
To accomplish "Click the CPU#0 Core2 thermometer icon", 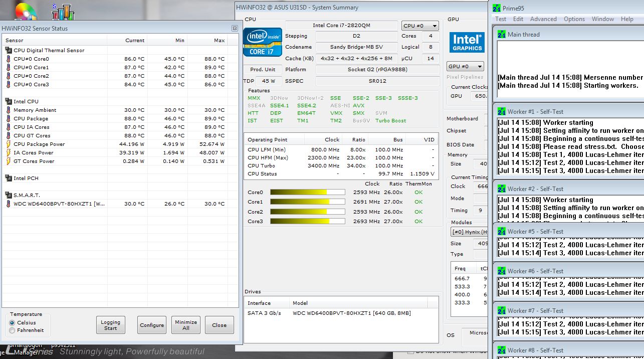I will click(x=9, y=76).
